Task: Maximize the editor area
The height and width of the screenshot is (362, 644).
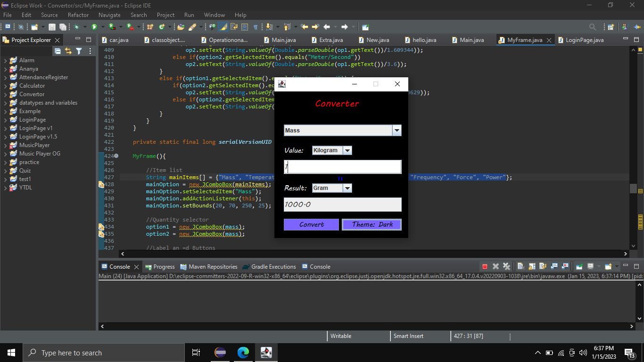Action: pos(636,40)
